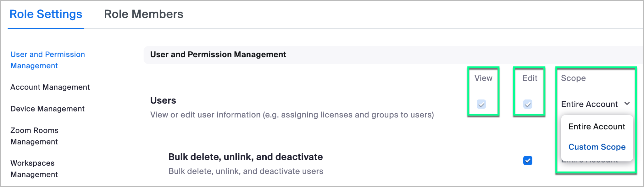644x187 pixels.
Task: Click the chevron arrow beside the Users scope
Action: 627,104
